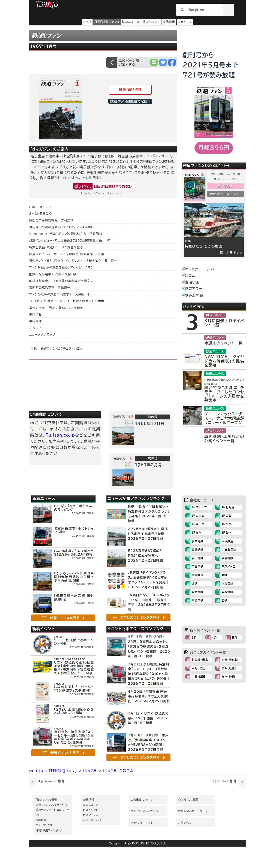275x868 pixels.
Task: Open JR貨物 company news
Action: pos(228,533)
